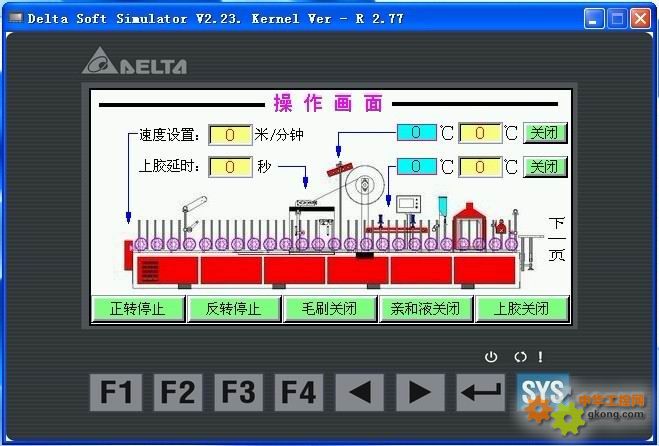
Task: Click the communication cycle indicator icon
Action: coord(520,357)
